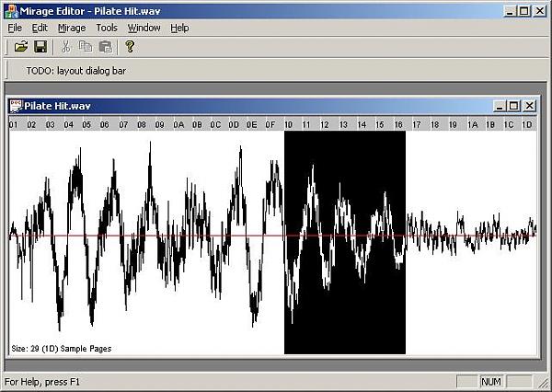Screen dimensions: 552x392
Task: Click the Paste clipboard toolbar icon
Action: (105, 47)
